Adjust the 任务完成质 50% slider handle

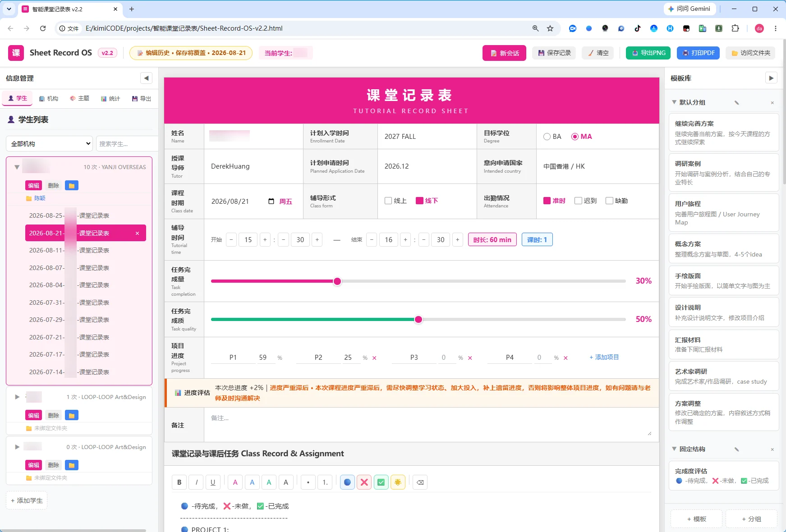418,320
